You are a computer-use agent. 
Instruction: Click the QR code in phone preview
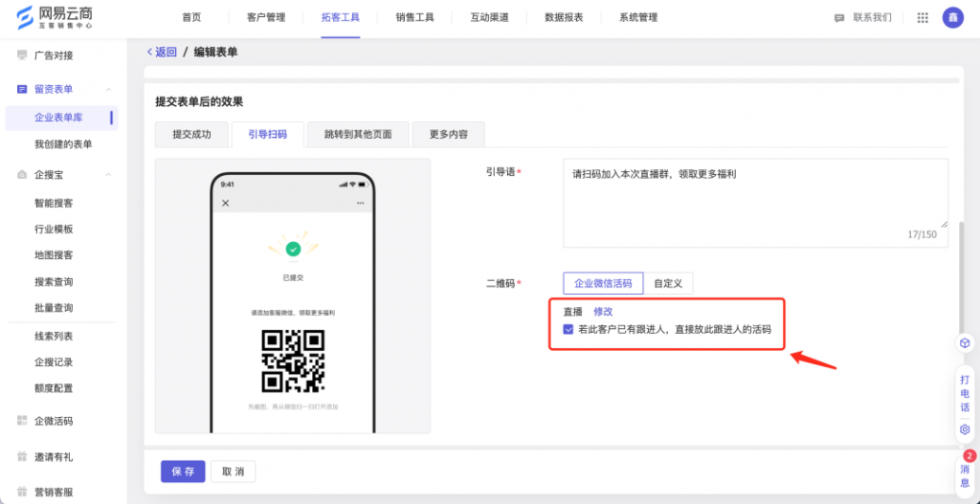pos(293,361)
